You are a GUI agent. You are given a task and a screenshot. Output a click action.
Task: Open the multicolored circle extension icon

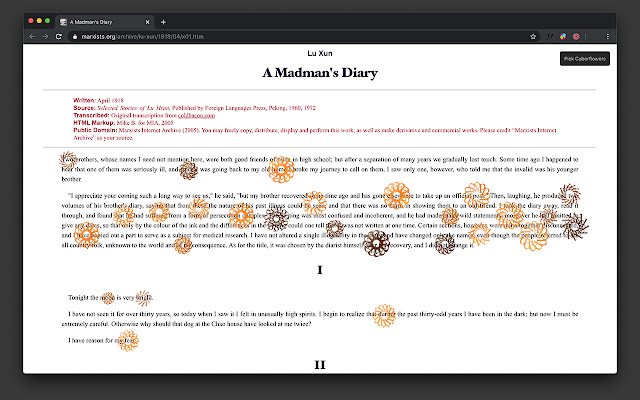point(563,36)
